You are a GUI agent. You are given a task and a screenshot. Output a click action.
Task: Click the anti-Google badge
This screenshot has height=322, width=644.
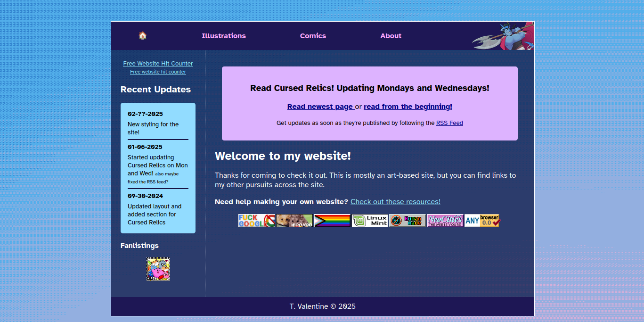click(256, 221)
